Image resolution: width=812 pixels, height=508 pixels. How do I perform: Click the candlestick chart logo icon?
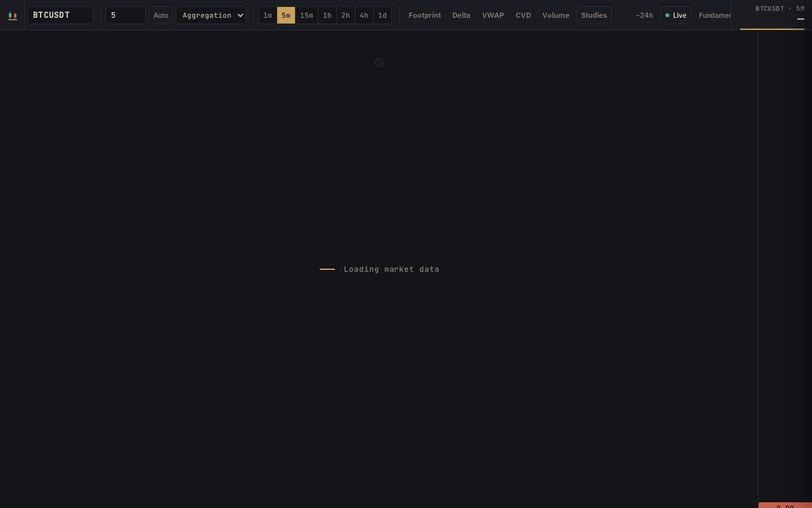point(12,15)
